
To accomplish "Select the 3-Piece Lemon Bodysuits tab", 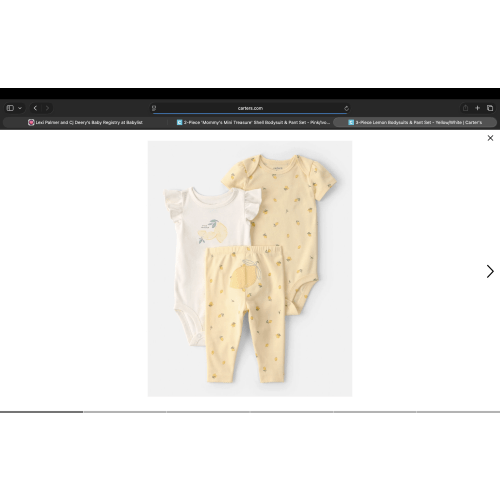I will (415, 122).
